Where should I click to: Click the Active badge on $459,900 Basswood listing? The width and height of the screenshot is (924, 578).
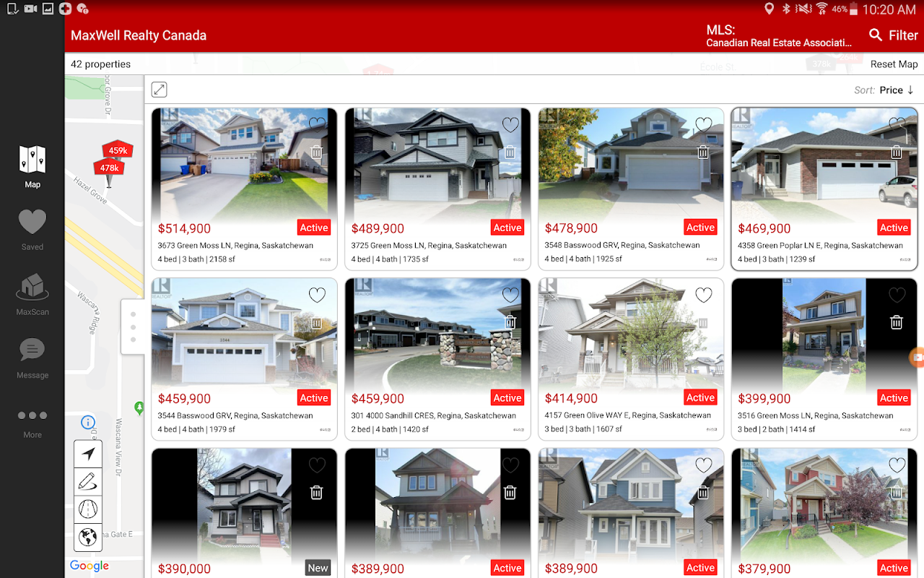[314, 398]
